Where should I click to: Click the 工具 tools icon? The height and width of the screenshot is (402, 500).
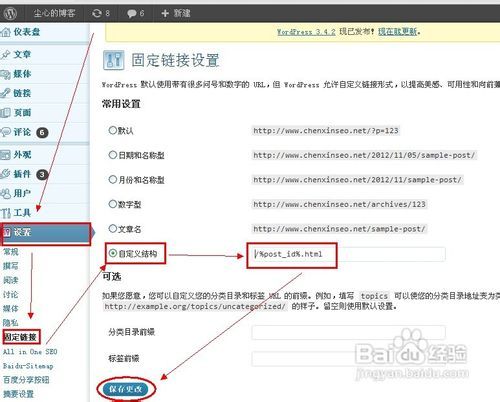5,213
